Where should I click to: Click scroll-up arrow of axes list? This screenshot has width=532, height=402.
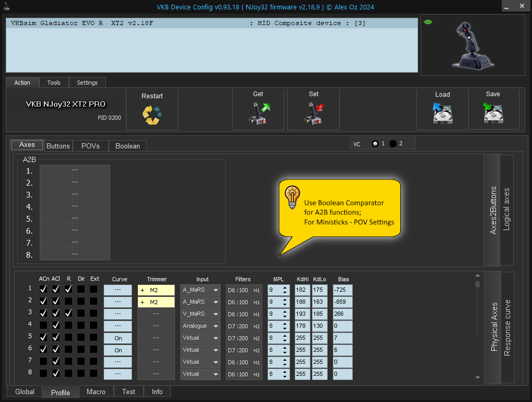(x=478, y=275)
